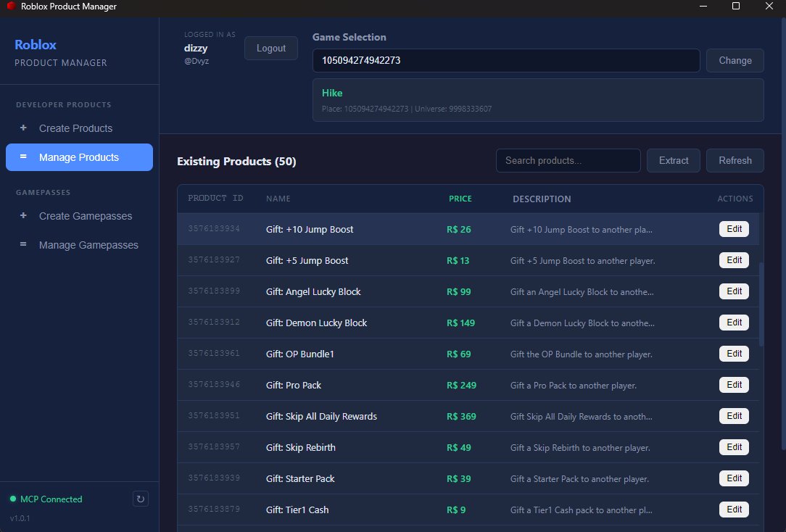
Task: Edit the Gift: Starter Pack product
Action: [x=734, y=478]
